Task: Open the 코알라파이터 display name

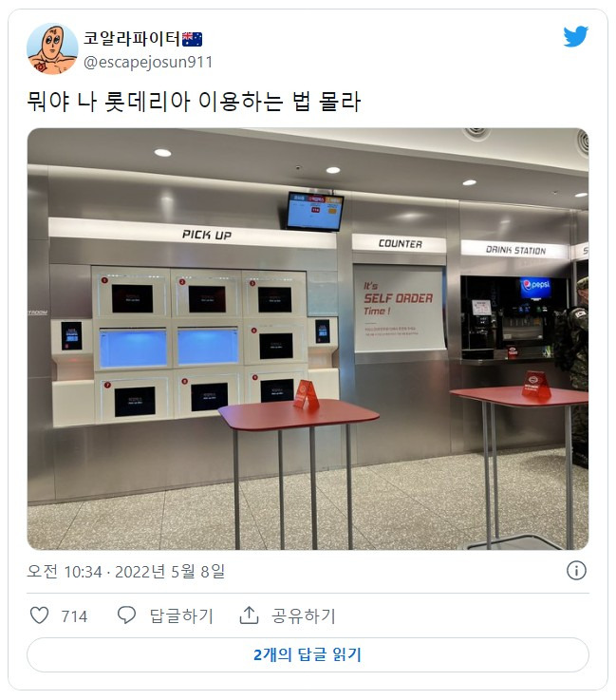Action: tap(132, 38)
